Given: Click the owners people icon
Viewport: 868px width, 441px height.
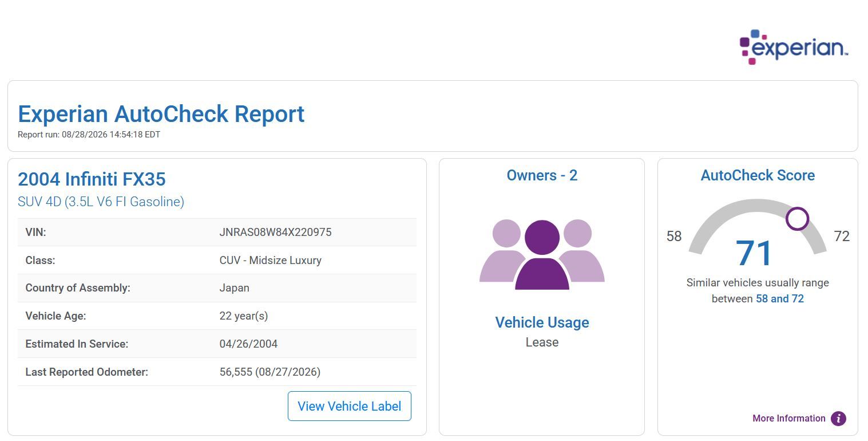Looking at the screenshot, I should pyautogui.click(x=542, y=254).
